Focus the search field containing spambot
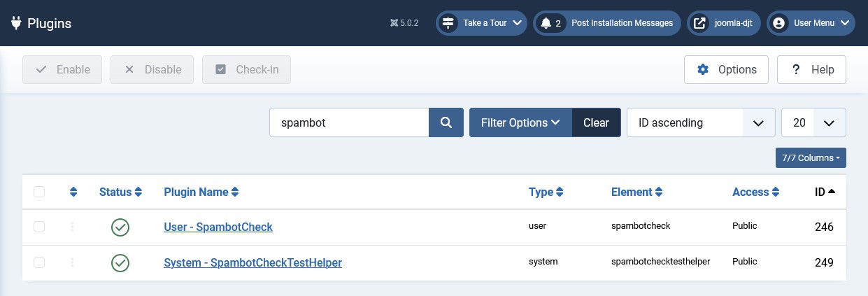The height and width of the screenshot is (296, 868). coord(349,122)
